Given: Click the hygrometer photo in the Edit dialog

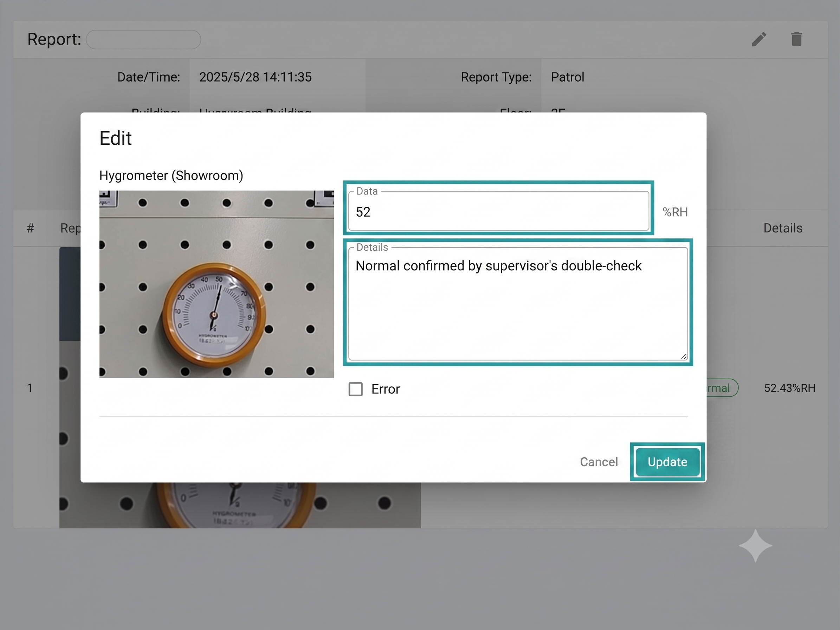Looking at the screenshot, I should coord(217,284).
